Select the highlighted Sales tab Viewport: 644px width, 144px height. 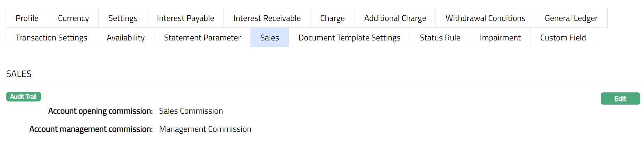270,38
